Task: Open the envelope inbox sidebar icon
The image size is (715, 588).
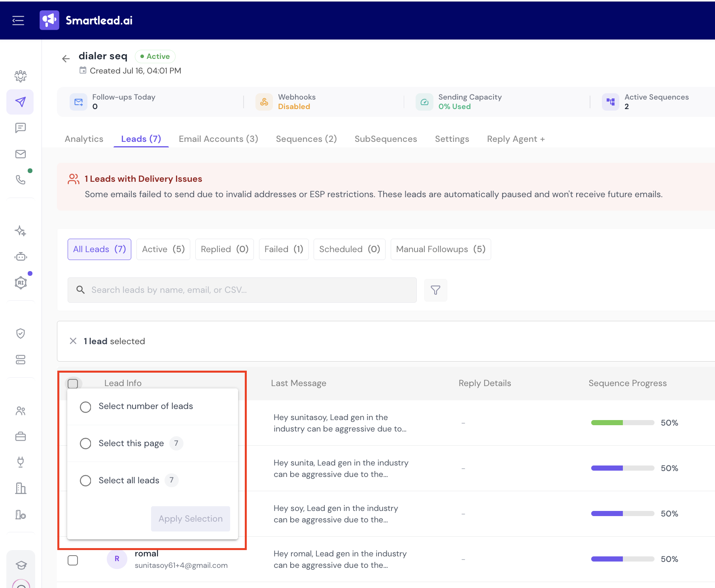Action: coord(21,154)
